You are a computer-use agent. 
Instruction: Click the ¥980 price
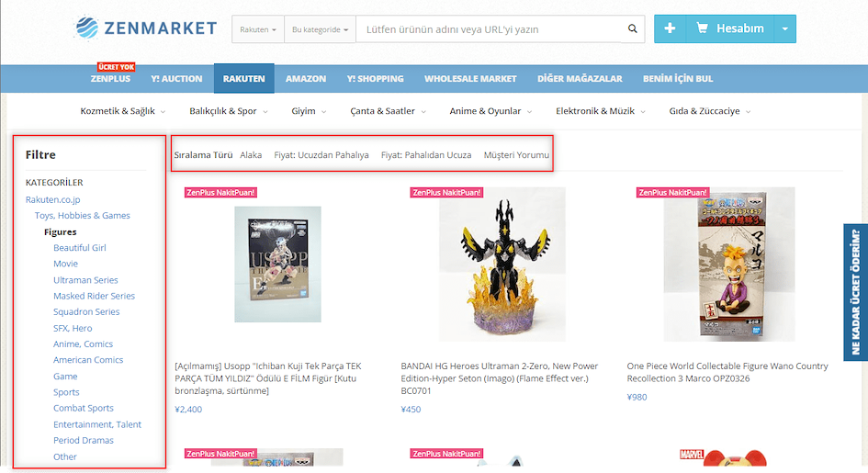click(x=637, y=397)
